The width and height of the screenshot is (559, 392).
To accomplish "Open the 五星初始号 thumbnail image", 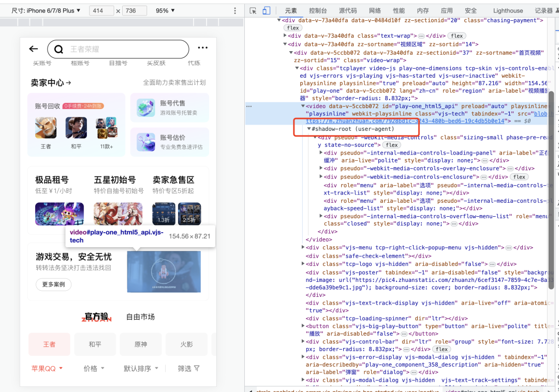I will click(x=118, y=214).
